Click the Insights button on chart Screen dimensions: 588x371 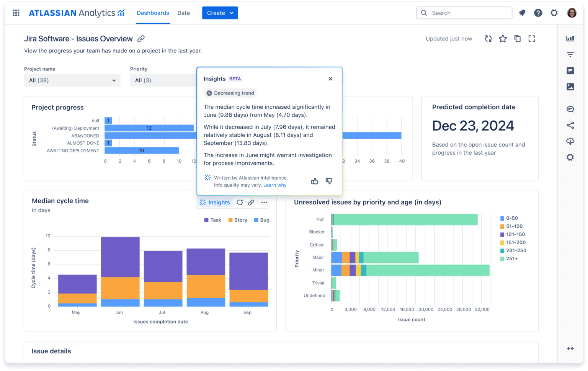[x=215, y=203]
